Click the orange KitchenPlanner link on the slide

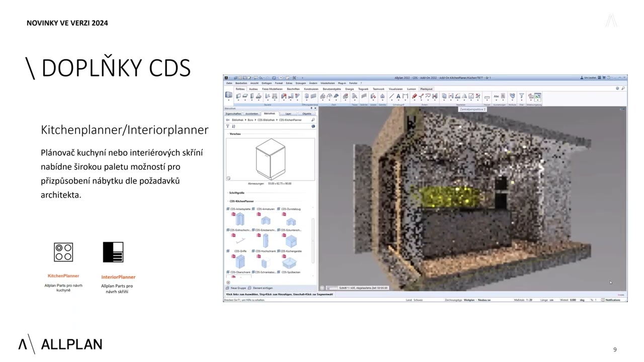coord(63,276)
